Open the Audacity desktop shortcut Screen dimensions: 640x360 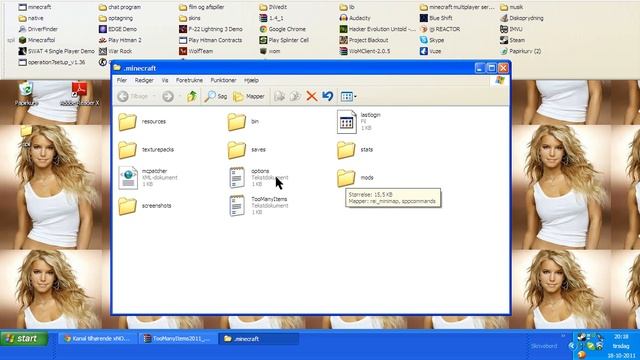click(x=355, y=18)
